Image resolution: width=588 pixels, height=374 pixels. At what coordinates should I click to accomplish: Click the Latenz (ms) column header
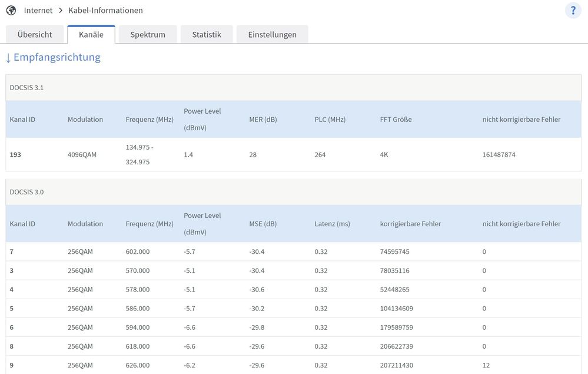(332, 224)
